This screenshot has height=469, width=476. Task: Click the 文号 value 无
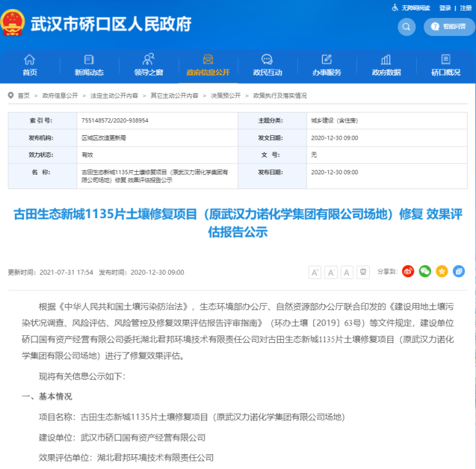click(314, 155)
